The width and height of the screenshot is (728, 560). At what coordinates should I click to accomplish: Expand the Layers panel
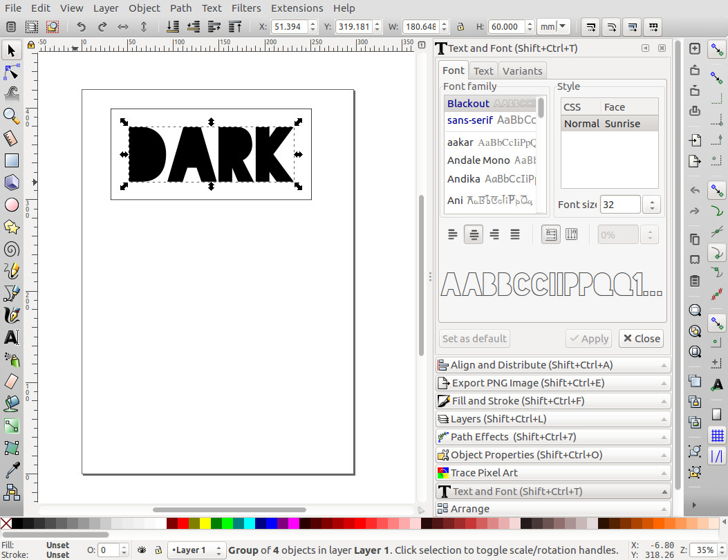[x=553, y=419]
